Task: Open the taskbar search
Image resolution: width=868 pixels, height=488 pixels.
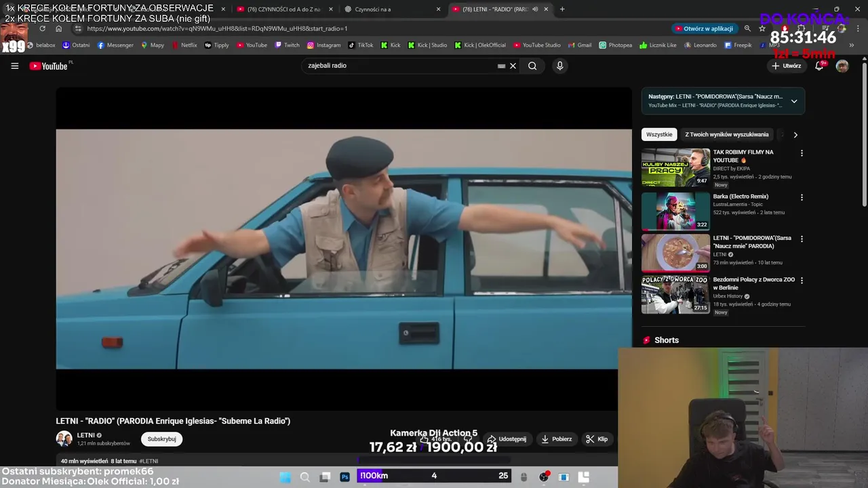Action: point(305,477)
